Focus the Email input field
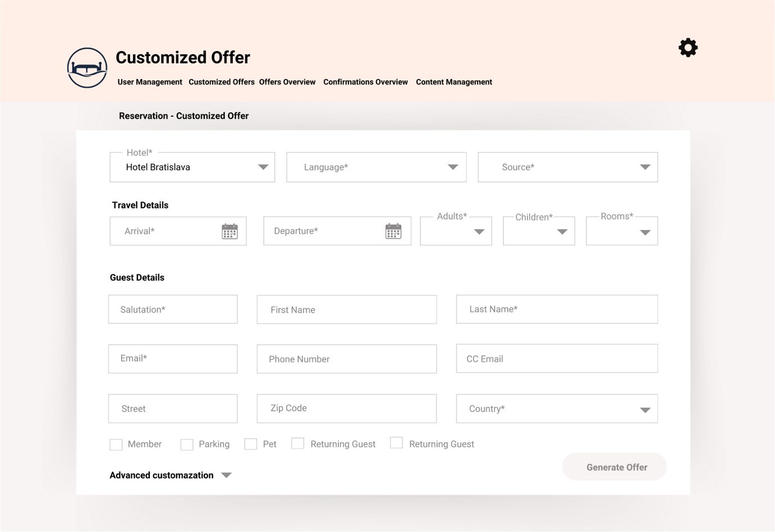Screen dimensions: 775x532 (x=173, y=359)
